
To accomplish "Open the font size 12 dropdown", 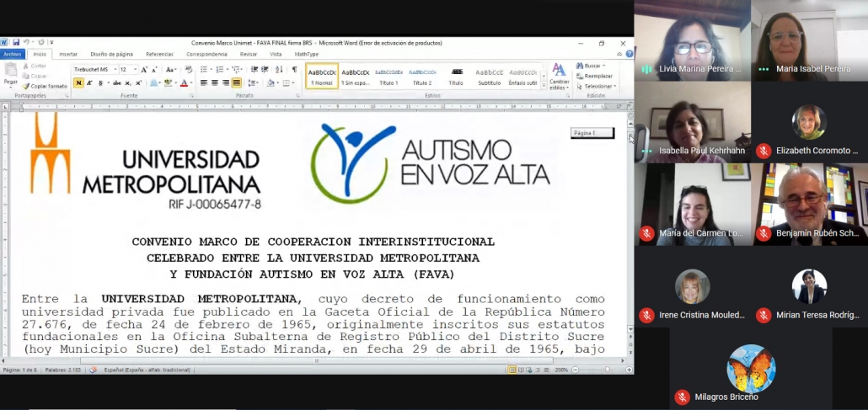I will pos(137,70).
